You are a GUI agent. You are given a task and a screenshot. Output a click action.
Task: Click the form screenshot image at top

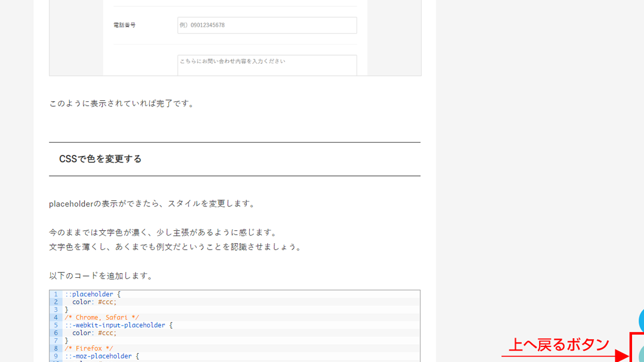point(234,38)
